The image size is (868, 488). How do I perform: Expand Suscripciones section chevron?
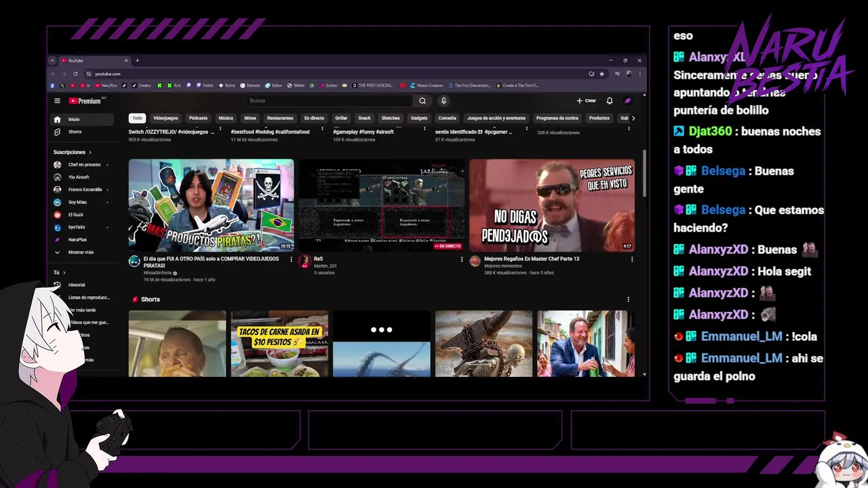click(90, 152)
